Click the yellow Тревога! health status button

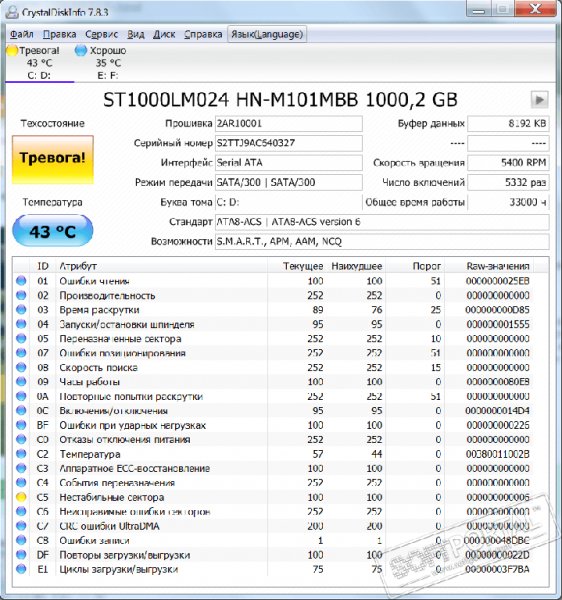click(x=53, y=159)
